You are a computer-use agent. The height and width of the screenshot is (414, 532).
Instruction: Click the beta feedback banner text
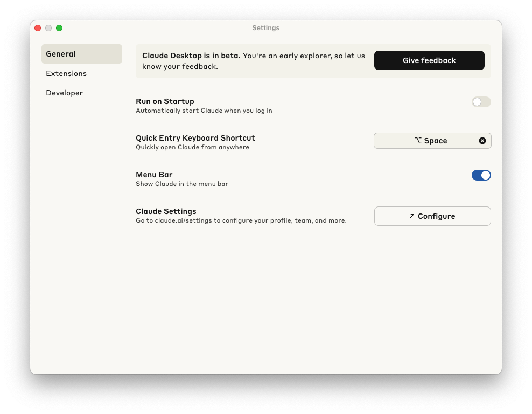pos(253,60)
